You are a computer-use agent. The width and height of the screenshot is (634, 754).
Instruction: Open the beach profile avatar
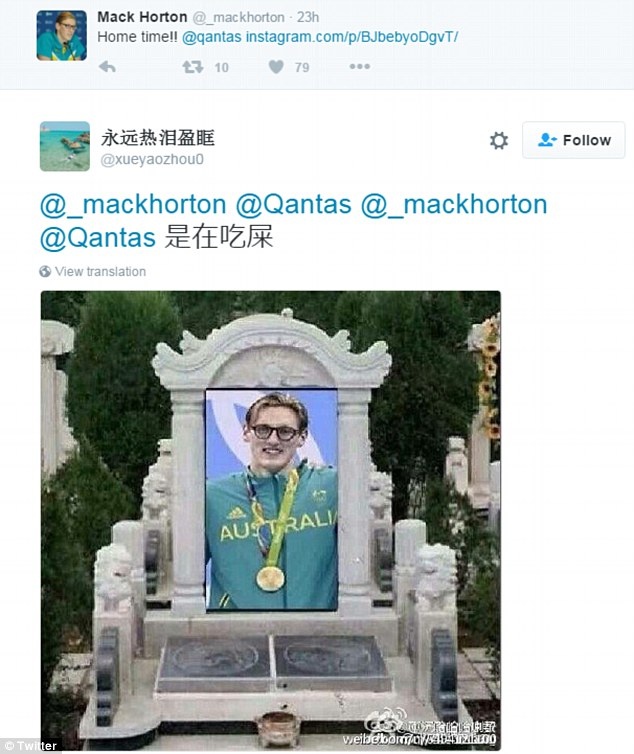(65, 146)
